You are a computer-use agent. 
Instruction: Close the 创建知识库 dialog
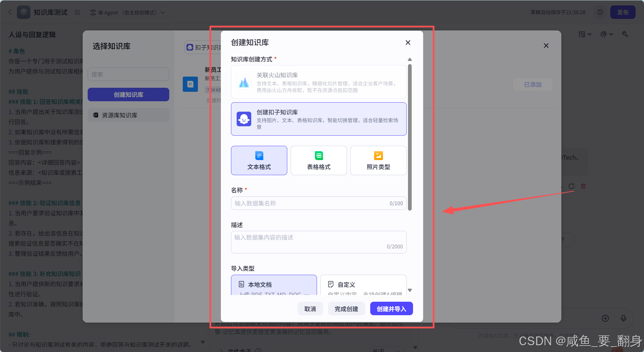(x=408, y=43)
